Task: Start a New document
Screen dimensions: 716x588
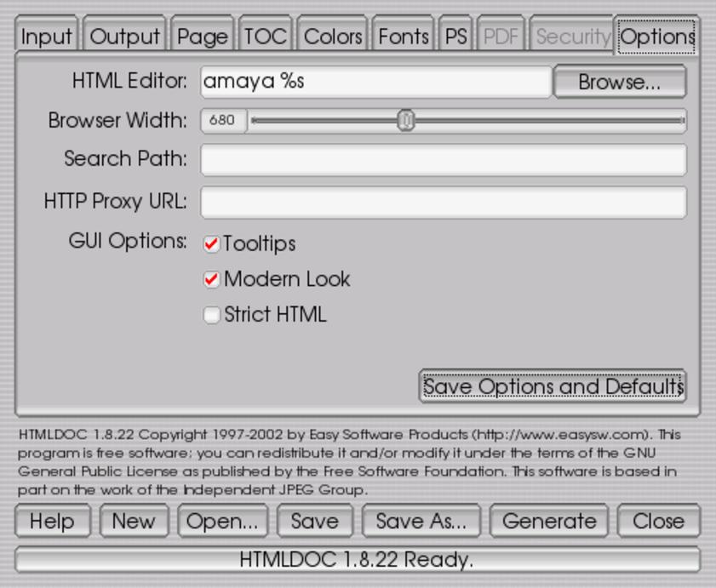Action: pos(134,522)
